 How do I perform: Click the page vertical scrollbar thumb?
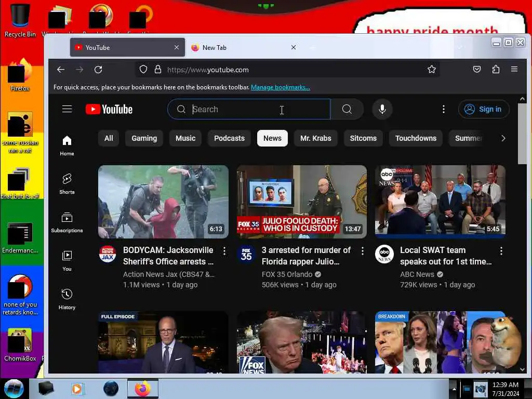pyautogui.click(x=522, y=134)
